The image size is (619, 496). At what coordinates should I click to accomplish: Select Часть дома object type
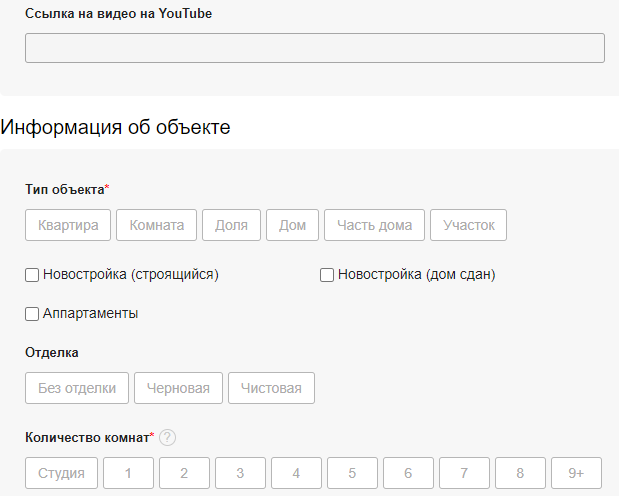(374, 225)
